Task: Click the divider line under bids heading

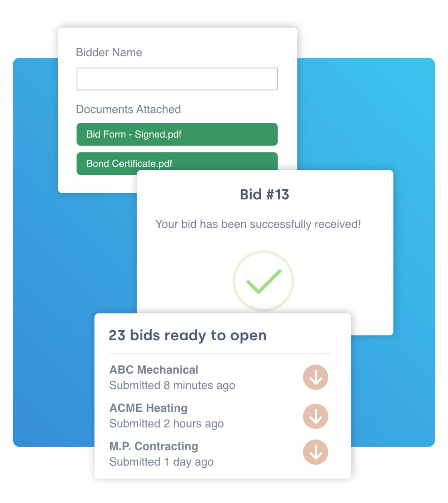Action: [x=220, y=354]
